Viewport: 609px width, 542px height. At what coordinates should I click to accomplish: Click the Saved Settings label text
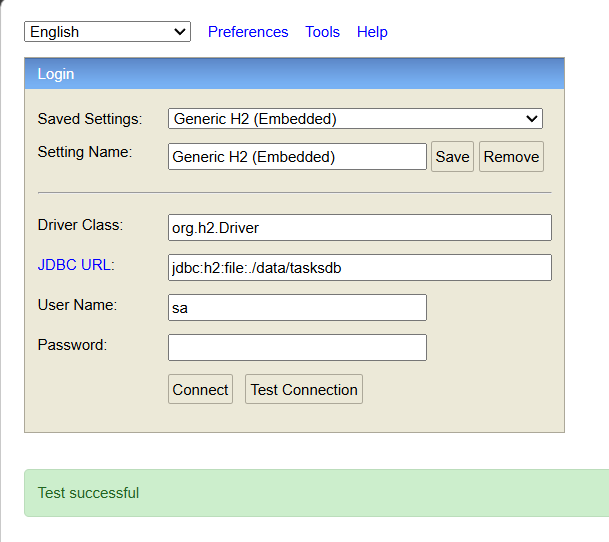click(90, 119)
